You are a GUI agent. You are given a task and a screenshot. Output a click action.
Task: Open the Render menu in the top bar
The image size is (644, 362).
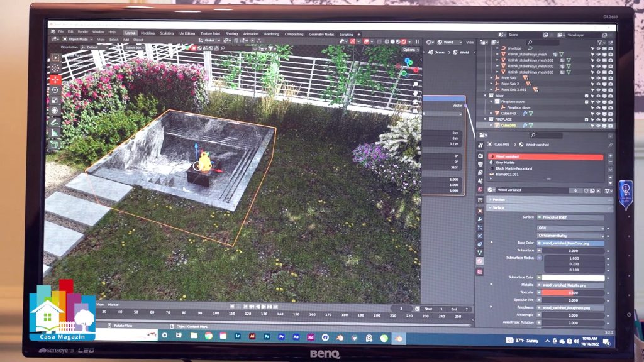point(82,32)
